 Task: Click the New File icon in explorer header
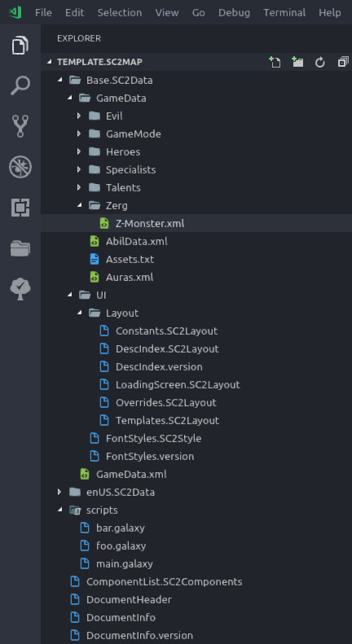[x=275, y=62]
